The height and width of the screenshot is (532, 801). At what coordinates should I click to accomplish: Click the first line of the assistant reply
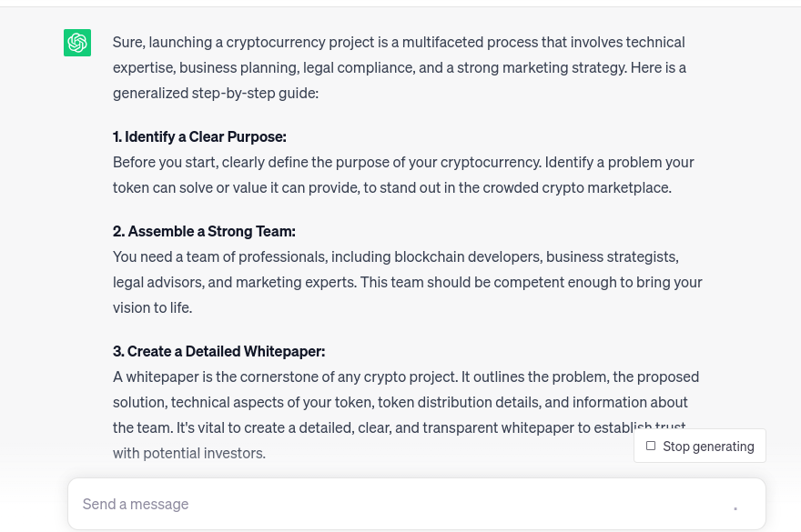pyautogui.click(x=399, y=41)
